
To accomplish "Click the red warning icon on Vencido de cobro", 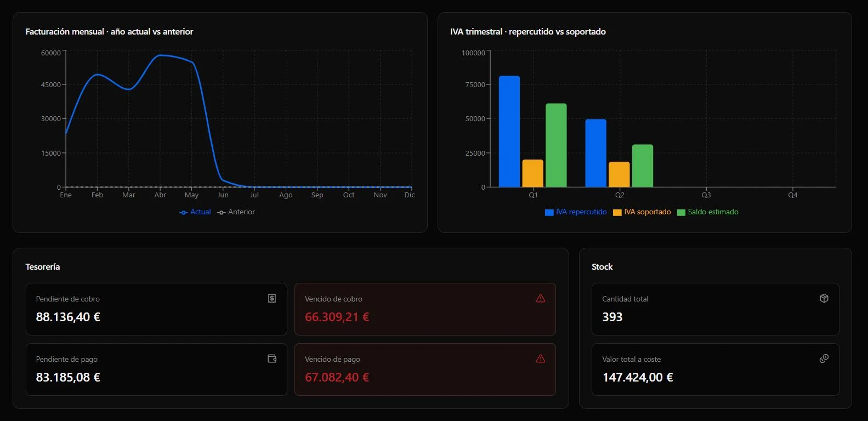I will 541,298.
